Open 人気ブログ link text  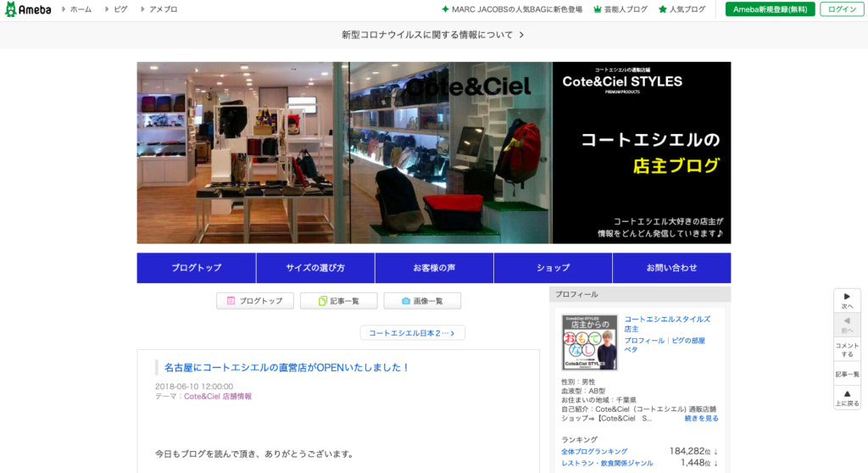point(687,9)
